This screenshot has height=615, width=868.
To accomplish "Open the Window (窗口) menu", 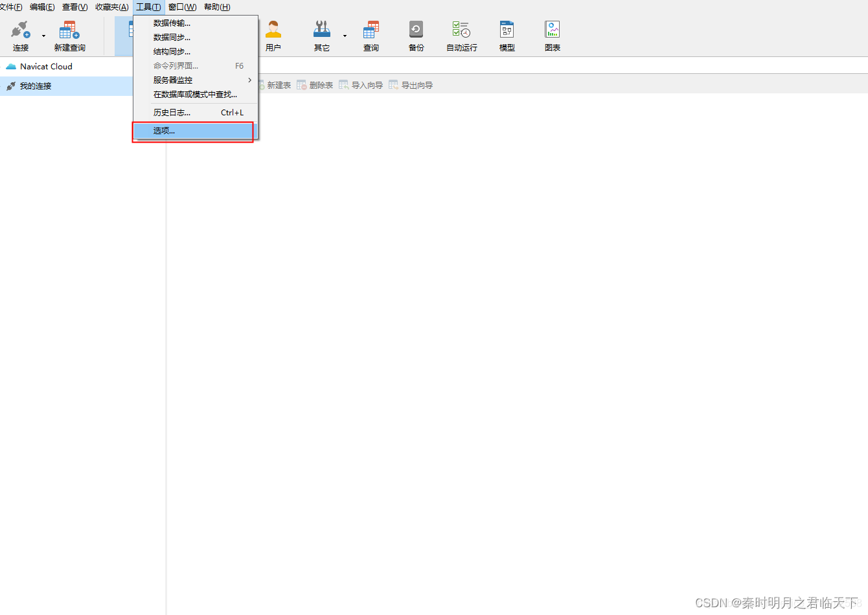I will tap(182, 7).
